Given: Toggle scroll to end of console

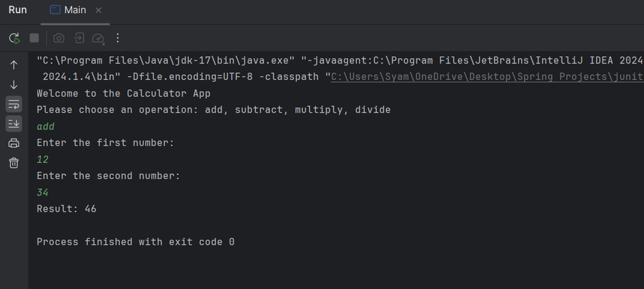Looking at the screenshot, I should click(14, 123).
